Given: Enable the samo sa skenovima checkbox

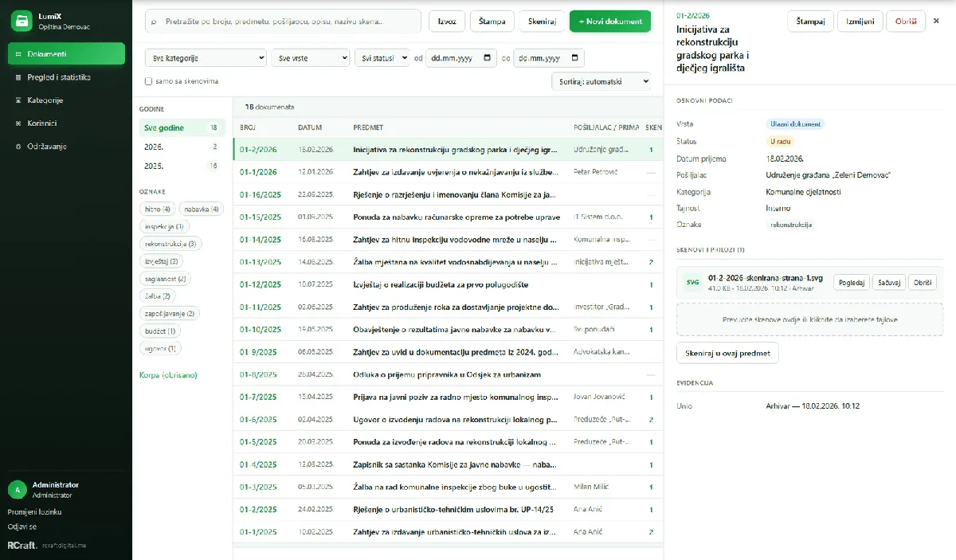Looking at the screenshot, I should [x=149, y=81].
